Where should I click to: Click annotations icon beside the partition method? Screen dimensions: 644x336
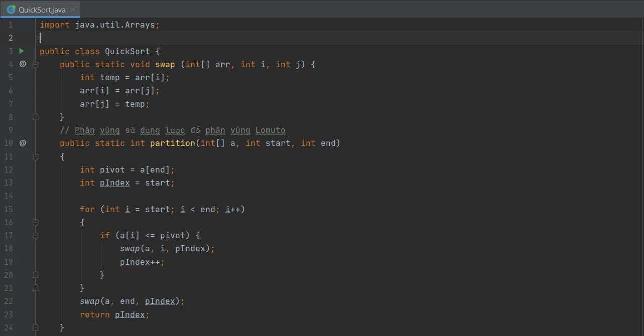point(23,143)
